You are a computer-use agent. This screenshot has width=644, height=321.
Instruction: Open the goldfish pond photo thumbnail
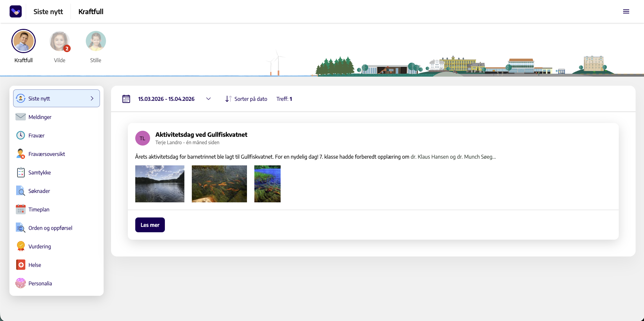[x=219, y=184]
